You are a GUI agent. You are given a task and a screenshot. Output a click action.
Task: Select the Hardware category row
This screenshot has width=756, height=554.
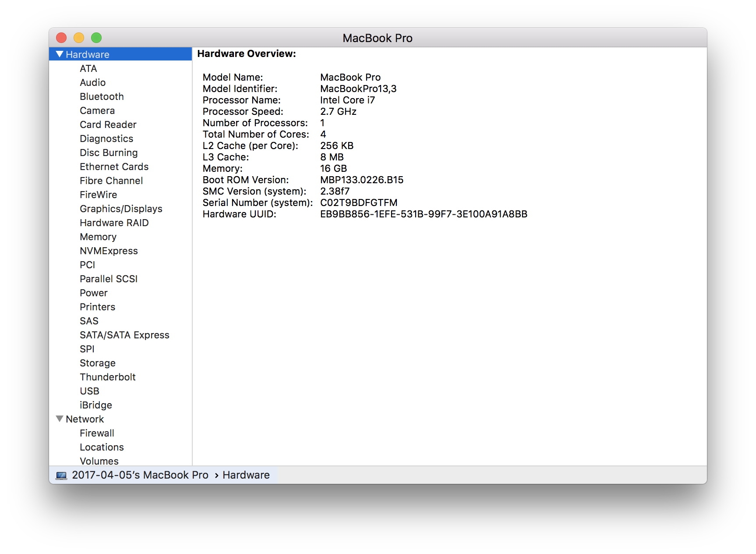(x=120, y=54)
